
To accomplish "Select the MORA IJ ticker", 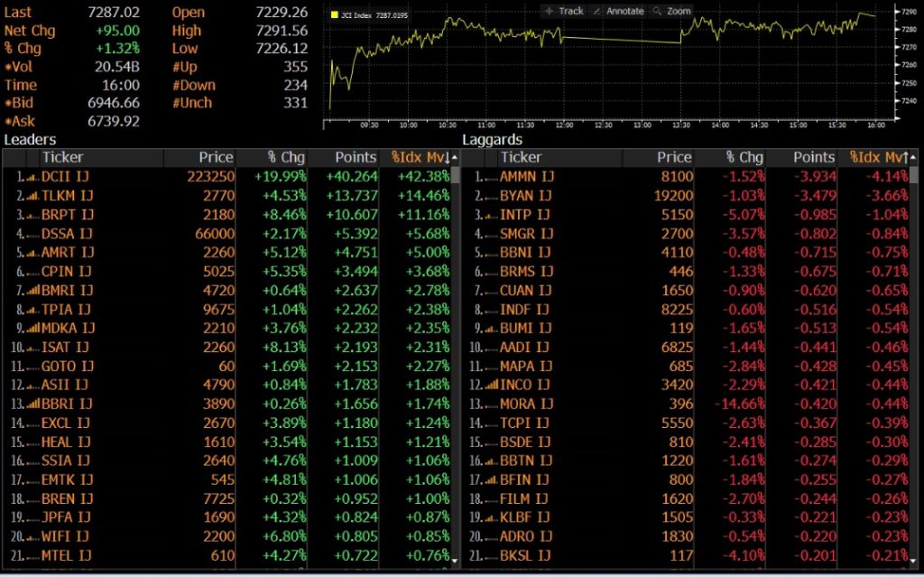I will pyautogui.click(x=527, y=405).
